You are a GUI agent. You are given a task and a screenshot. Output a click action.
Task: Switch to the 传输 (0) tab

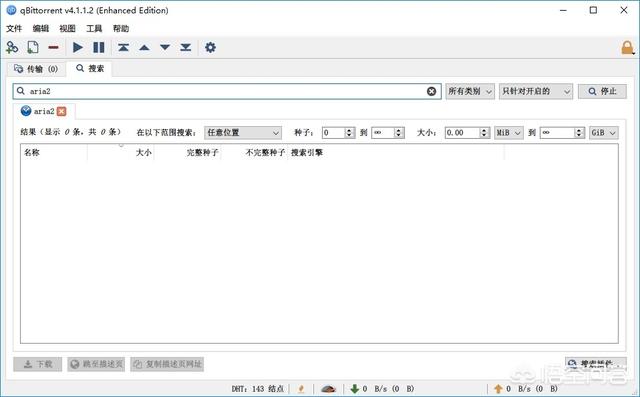(x=36, y=69)
